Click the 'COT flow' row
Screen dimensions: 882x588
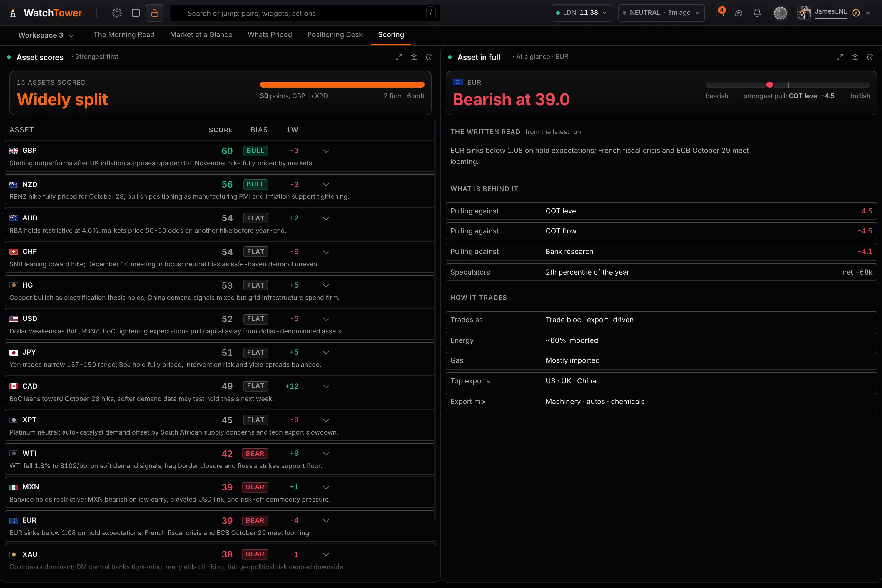pos(661,231)
